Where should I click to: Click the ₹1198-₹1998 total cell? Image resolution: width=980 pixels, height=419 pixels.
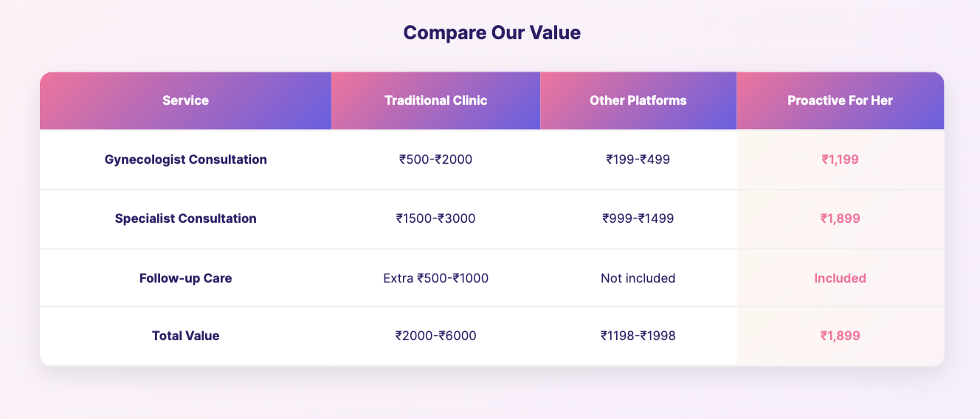pyautogui.click(x=638, y=336)
